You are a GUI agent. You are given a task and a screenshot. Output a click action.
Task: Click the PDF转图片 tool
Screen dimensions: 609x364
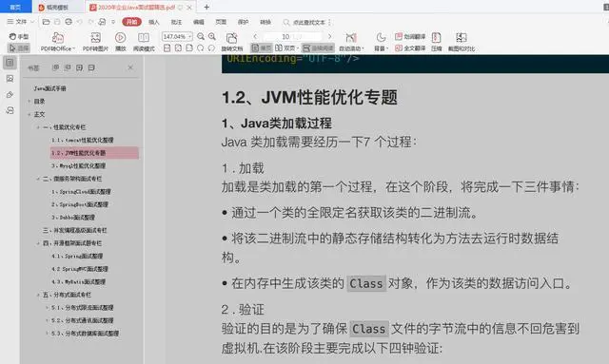click(95, 42)
